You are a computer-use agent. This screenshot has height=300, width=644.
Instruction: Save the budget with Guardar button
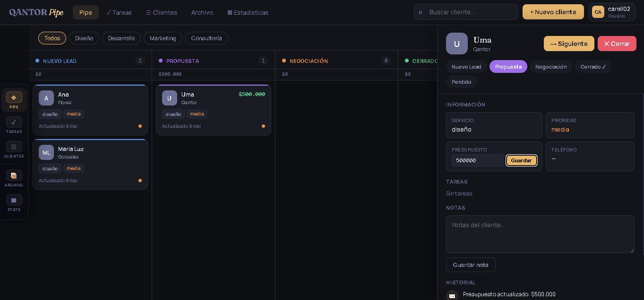tap(521, 160)
